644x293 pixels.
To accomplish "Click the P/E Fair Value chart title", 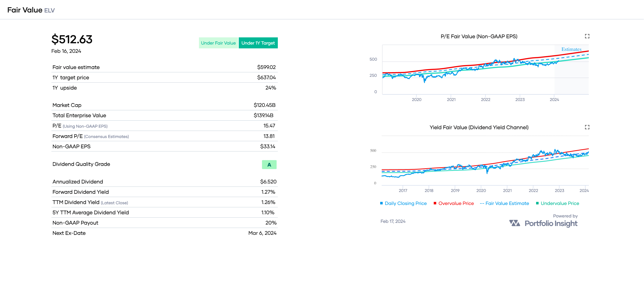I will tap(479, 36).
